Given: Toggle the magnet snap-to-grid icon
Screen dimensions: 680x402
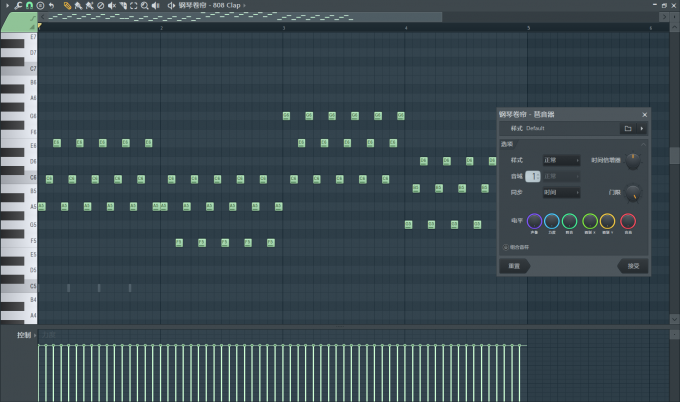Looking at the screenshot, I should tap(29, 5).
